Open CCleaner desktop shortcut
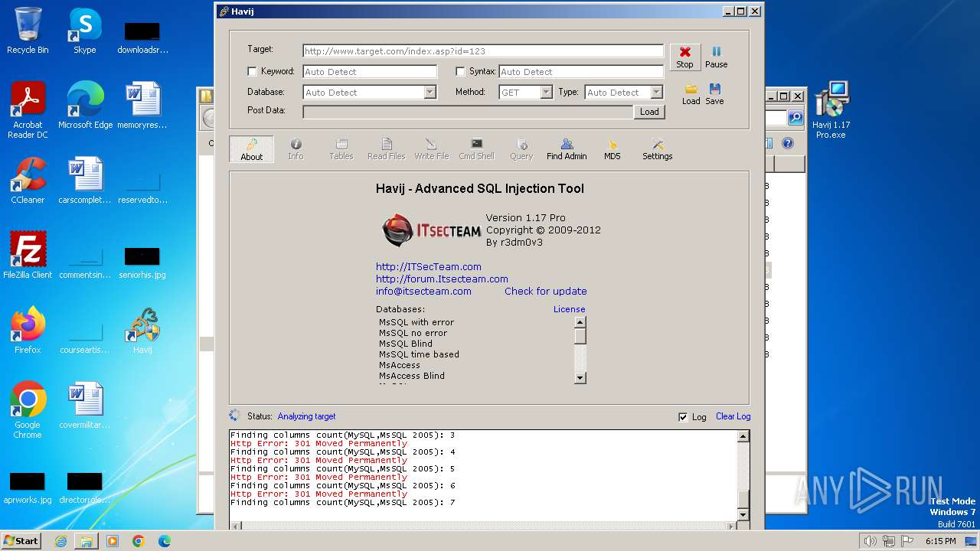Viewport: 980px width, 551px height. [28, 181]
